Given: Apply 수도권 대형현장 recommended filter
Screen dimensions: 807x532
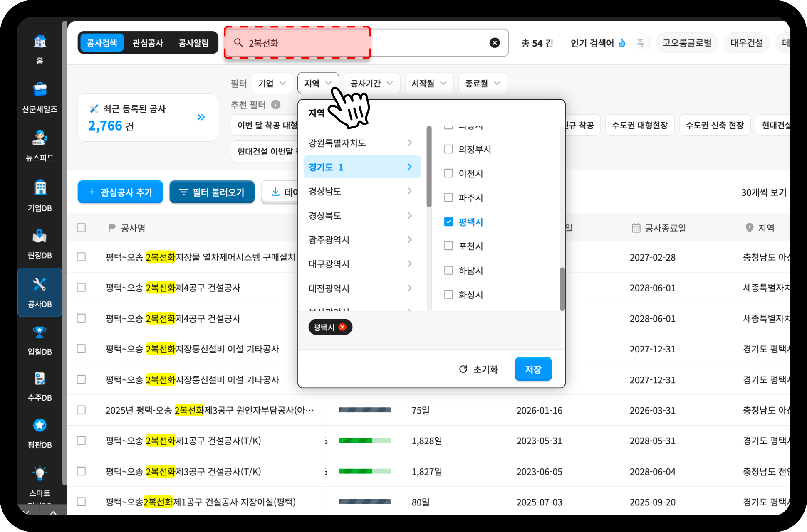Looking at the screenshot, I should (640, 125).
